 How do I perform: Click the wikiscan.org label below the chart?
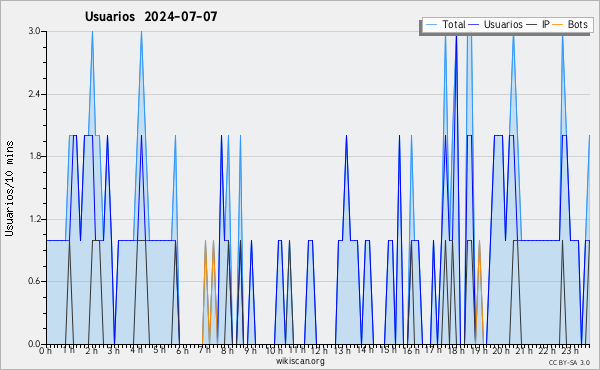[300, 361]
